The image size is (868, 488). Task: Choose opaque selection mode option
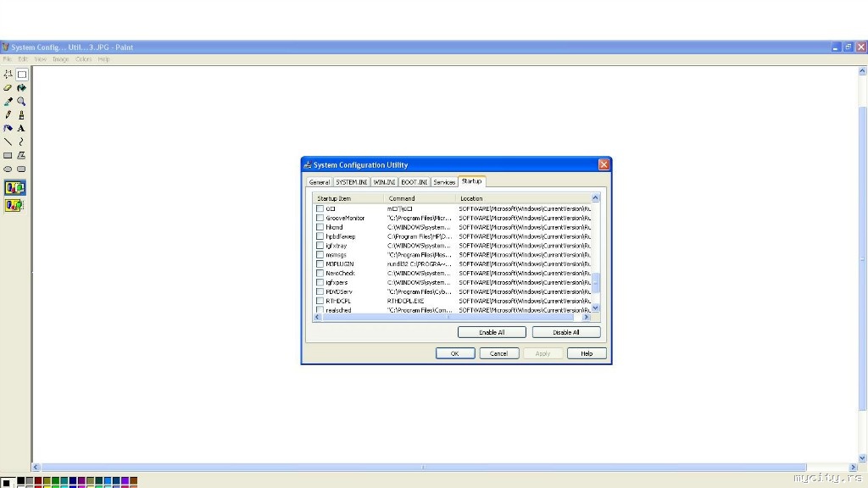(14, 187)
